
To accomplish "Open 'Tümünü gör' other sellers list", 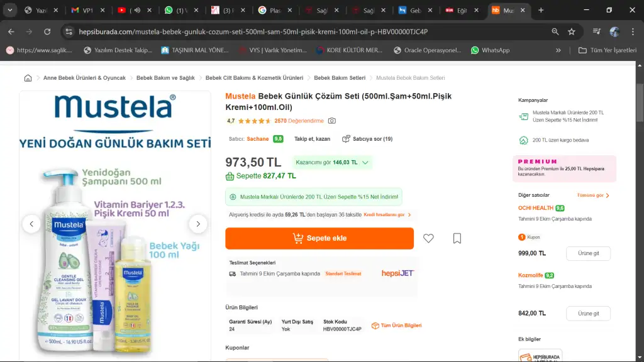I will coord(593,195).
